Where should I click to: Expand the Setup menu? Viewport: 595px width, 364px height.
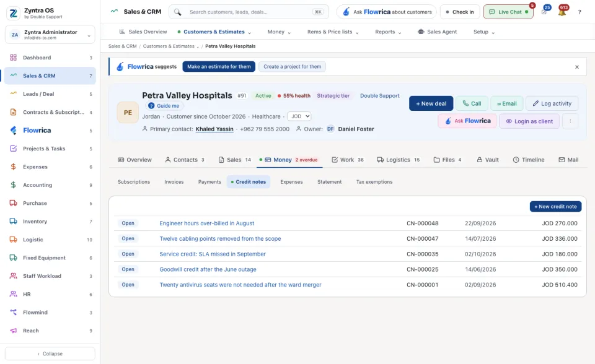[x=493, y=33]
